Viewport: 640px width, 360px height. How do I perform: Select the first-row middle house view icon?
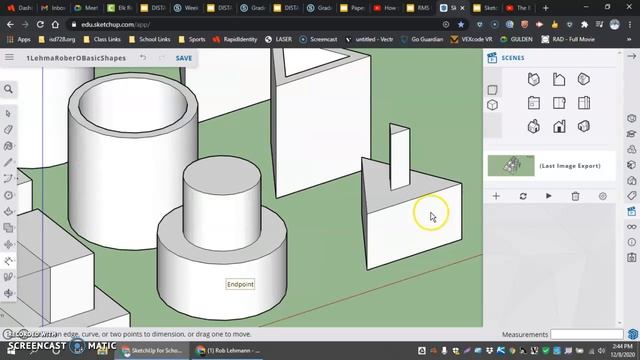click(559, 79)
